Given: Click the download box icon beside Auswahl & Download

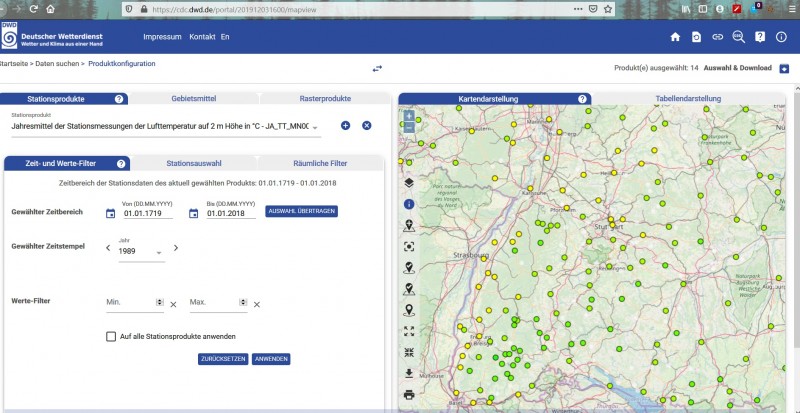Looking at the screenshot, I should [784, 68].
